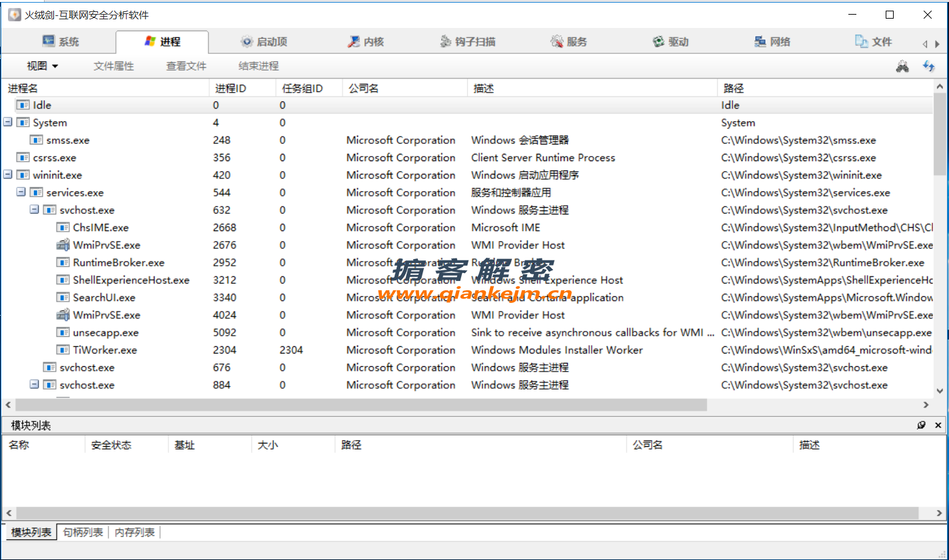Open the 内核 tab
This screenshot has height=560, width=949.
pos(366,41)
